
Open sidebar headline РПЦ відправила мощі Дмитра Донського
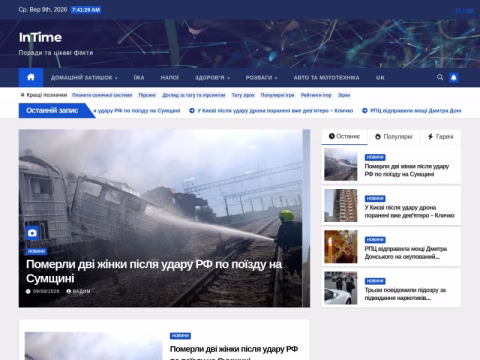coord(406,253)
